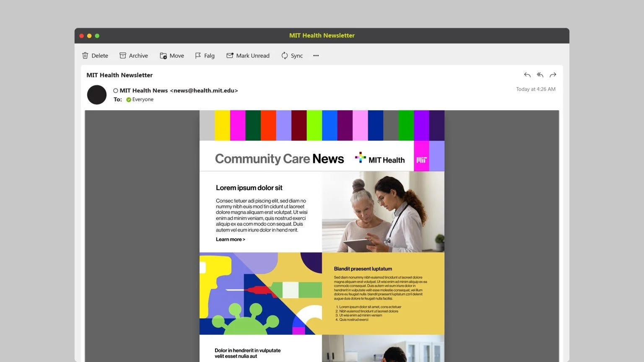
Task: Open the three-dot more options menu
Action: [x=316, y=55]
